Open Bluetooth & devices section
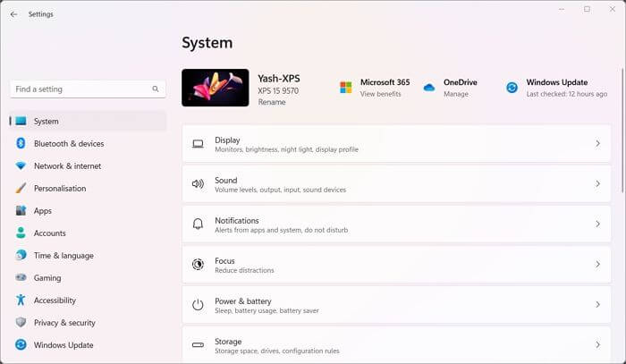Image resolution: width=626 pixels, height=364 pixels. tap(88, 143)
